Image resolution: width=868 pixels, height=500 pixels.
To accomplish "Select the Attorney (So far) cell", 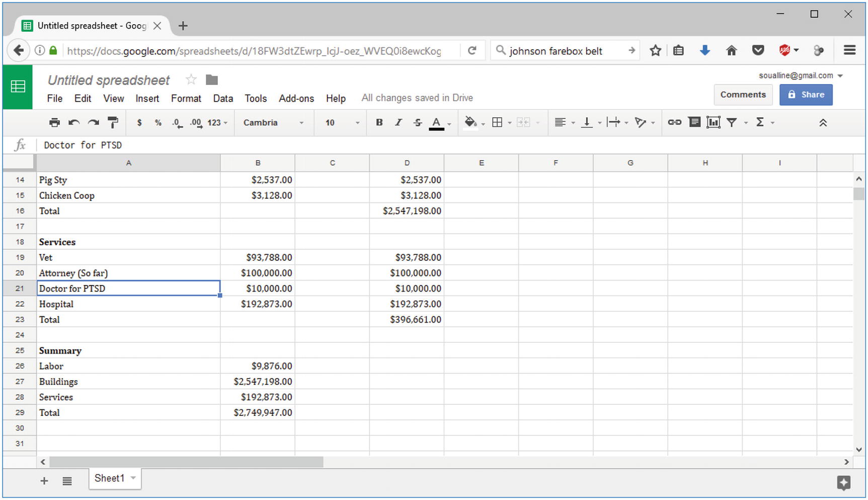I will click(x=128, y=273).
